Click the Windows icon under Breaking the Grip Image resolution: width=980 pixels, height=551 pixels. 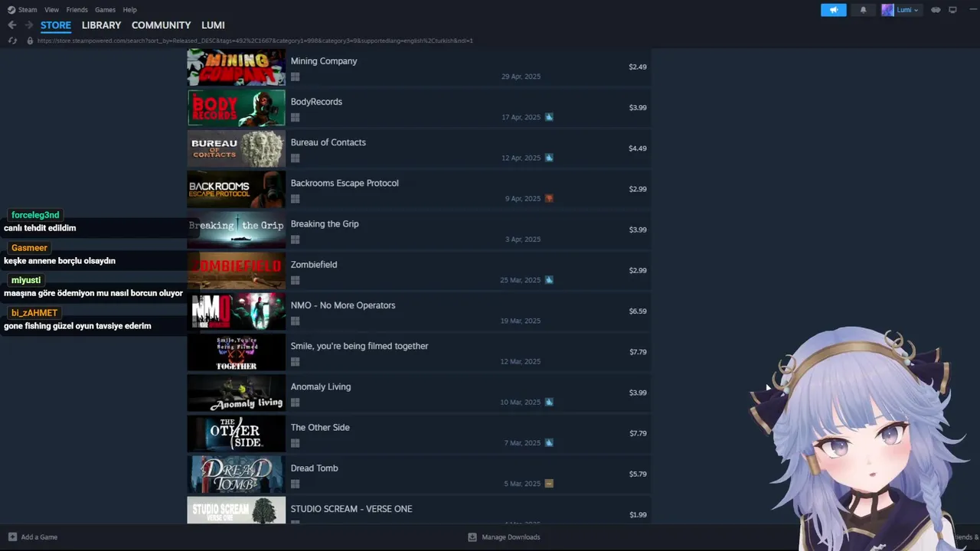tap(295, 240)
